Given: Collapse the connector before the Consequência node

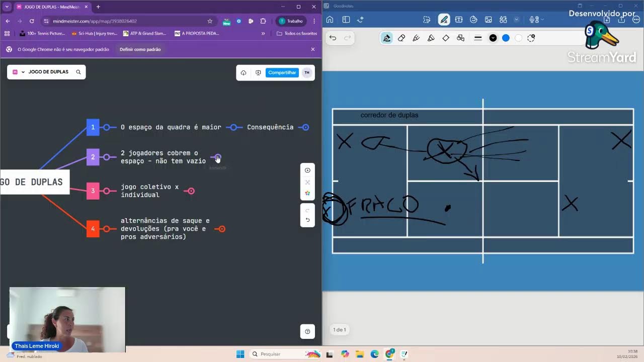Looking at the screenshot, I should [x=233, y=127].
